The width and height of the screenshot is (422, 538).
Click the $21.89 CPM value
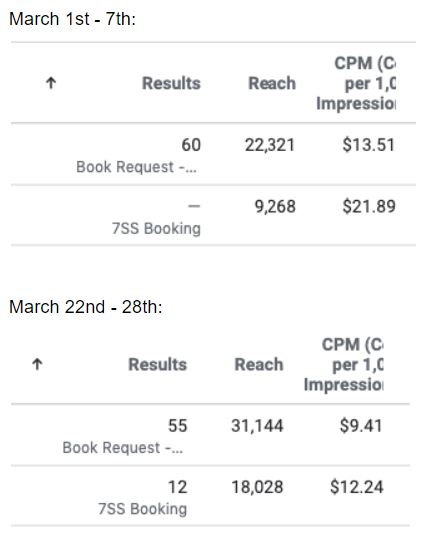369,206
